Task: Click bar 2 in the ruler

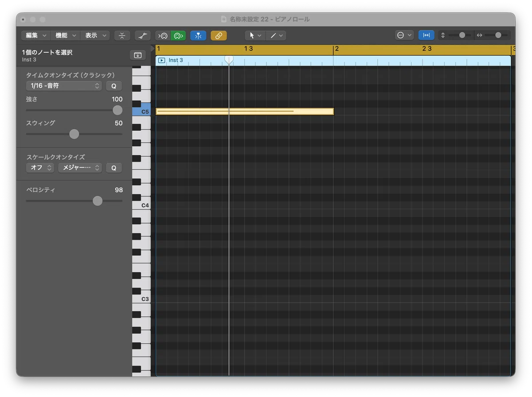Action: click(x=336, y=49)
